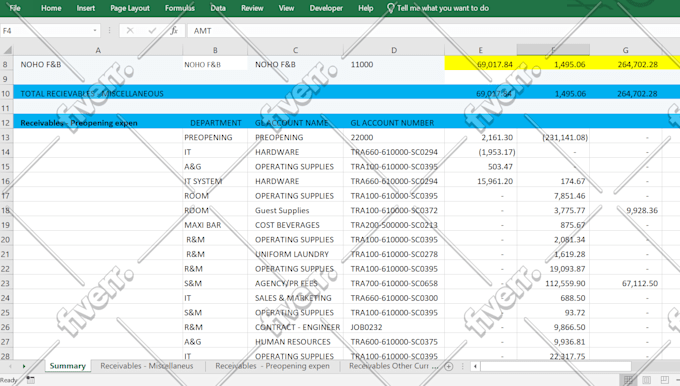
Task: Switch to Normal view in status bar
Action: pyautogui.click(x=628, y=380)
